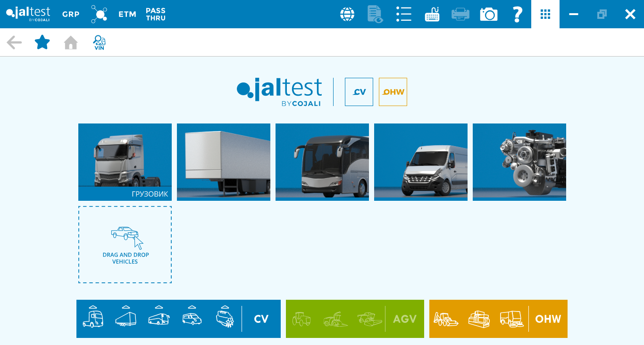This screenshot has width=644, height=345.
Task: Open the applications grid menu icon
Action: coord(545,14)
